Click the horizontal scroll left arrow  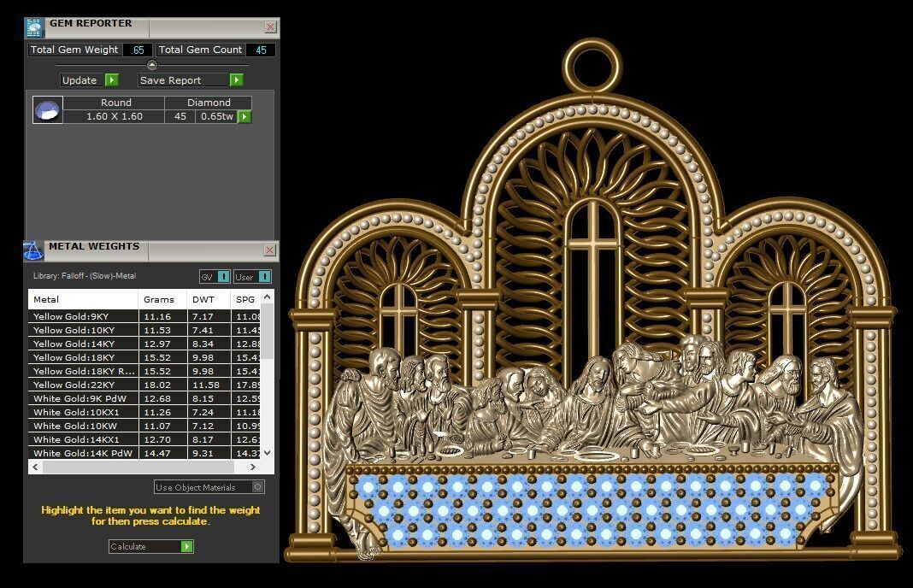[36, 467]
